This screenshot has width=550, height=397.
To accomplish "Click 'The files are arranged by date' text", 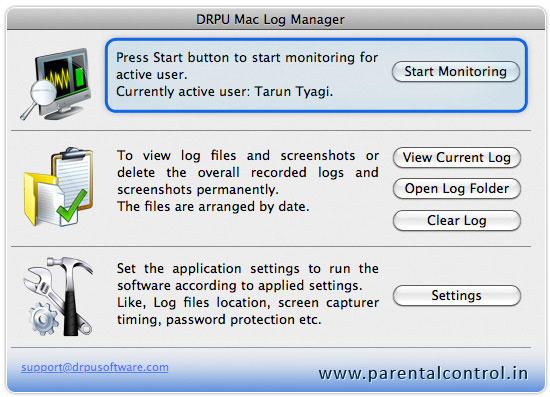I will (x=213, y=207).
